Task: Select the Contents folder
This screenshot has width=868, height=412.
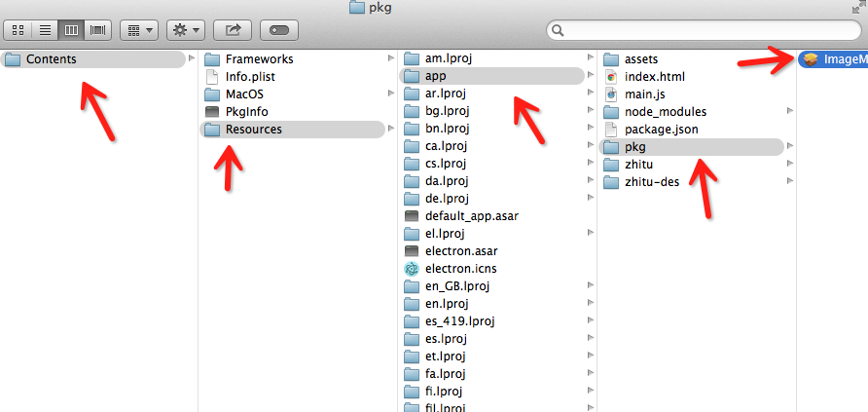Action: coord(93,59)
